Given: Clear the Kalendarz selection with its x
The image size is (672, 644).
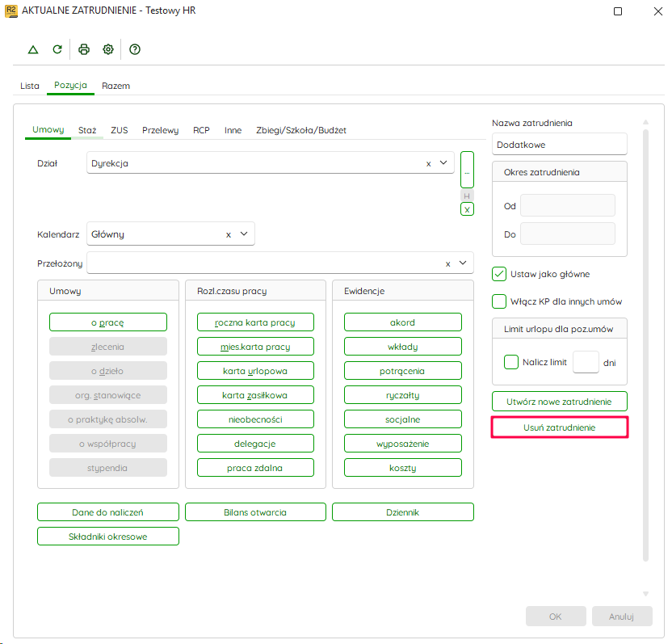Looking at the screenshot, I should 229,234.
